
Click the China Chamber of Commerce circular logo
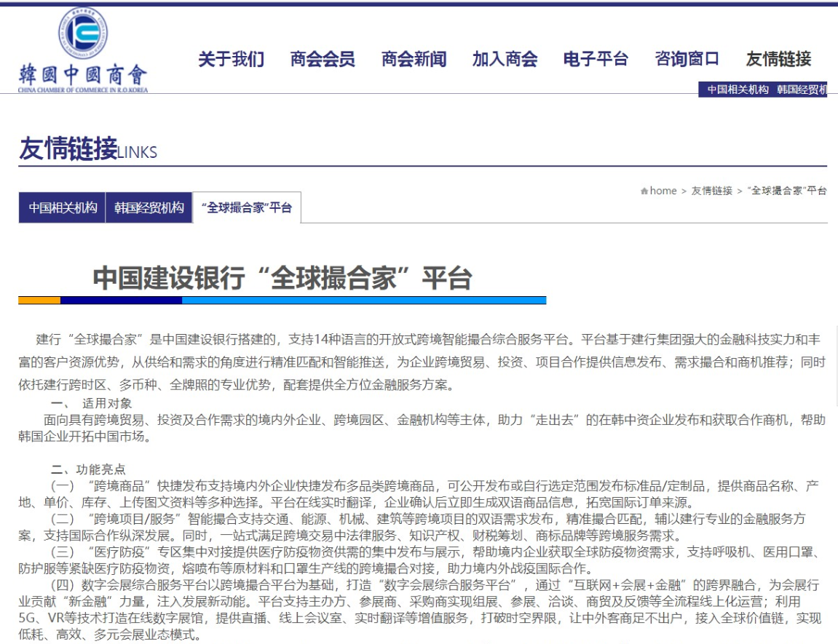[x=82, y=34]
